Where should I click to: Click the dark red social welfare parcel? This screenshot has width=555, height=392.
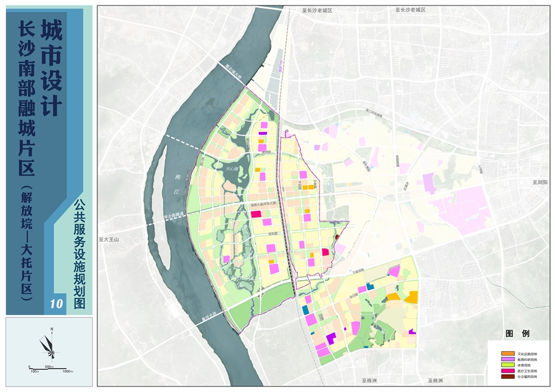(337, 236)
